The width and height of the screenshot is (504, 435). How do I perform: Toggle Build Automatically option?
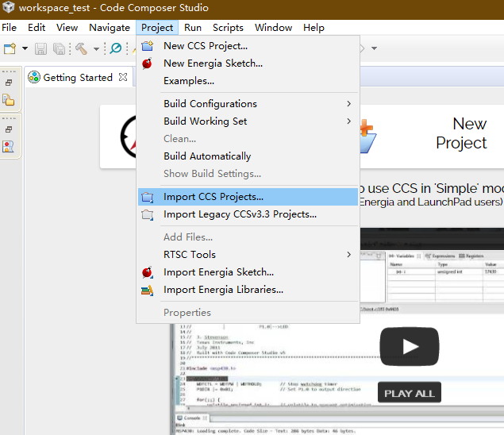tap(207, 156)
